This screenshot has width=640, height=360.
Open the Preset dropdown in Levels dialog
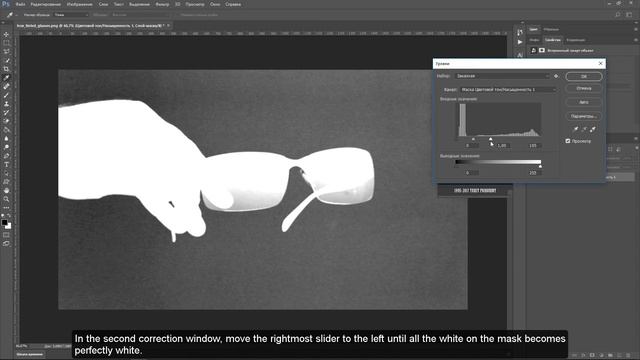502,76
